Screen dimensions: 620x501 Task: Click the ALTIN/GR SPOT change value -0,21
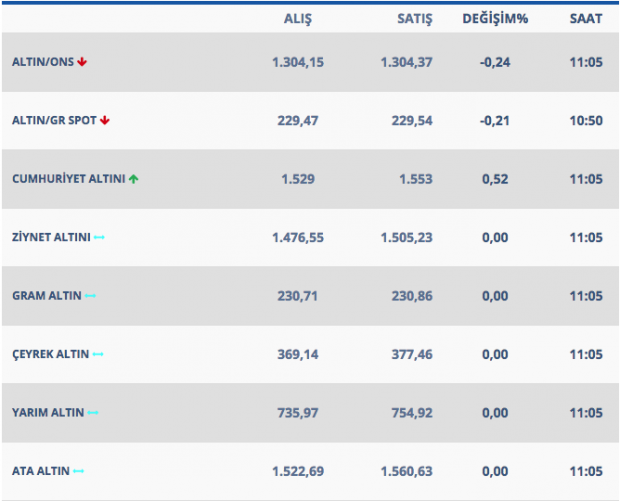[x=493, y=120]
